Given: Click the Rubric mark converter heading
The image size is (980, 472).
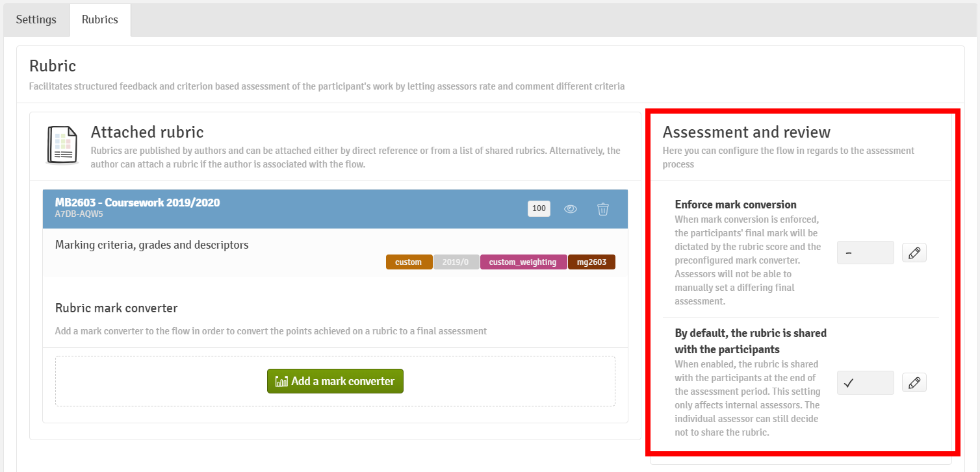Looking at the screenshot, I should tap(116, 308).
